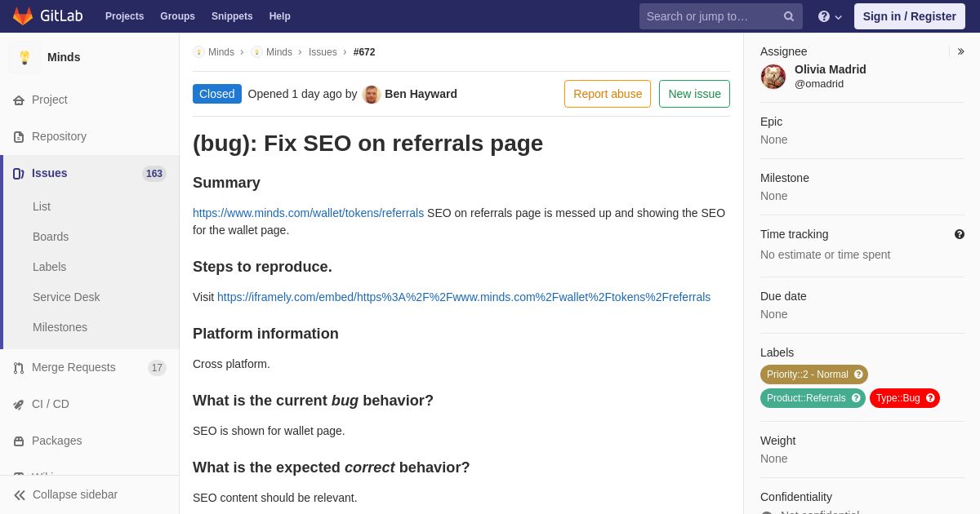The height and width of the screenshot is (514, 980).
Task: Click the first Minds breadcrumb text link
Action: 221,52
